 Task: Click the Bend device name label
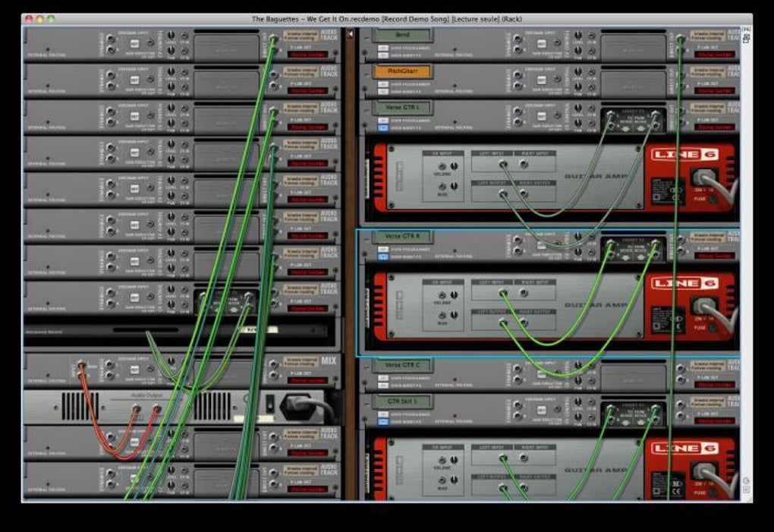(x=403, y=35)
